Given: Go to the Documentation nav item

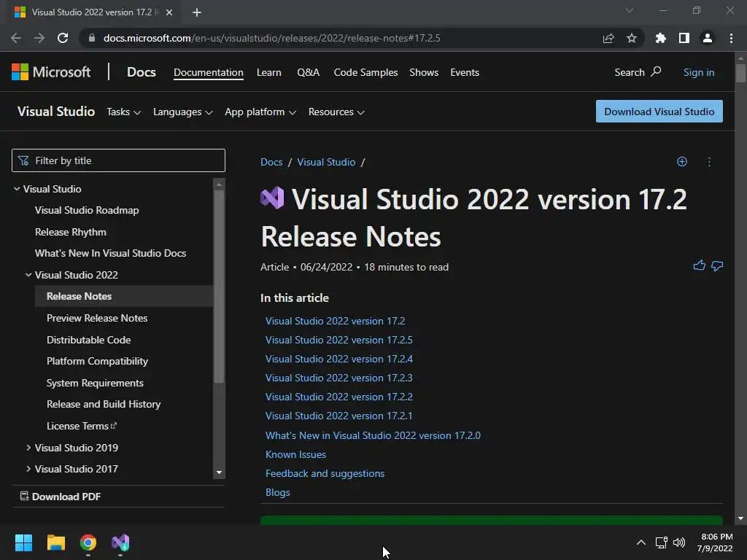Looking at the screenshot, I should tap(208, 72).
